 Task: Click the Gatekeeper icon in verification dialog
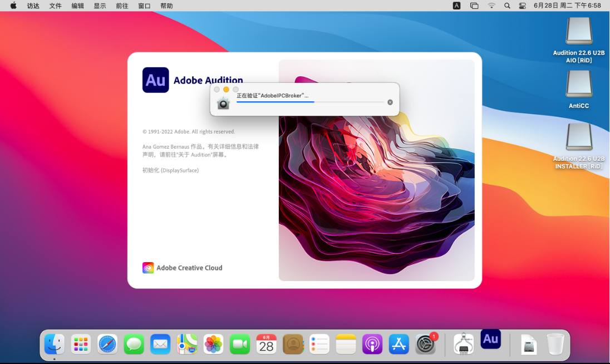click(223, 103)
